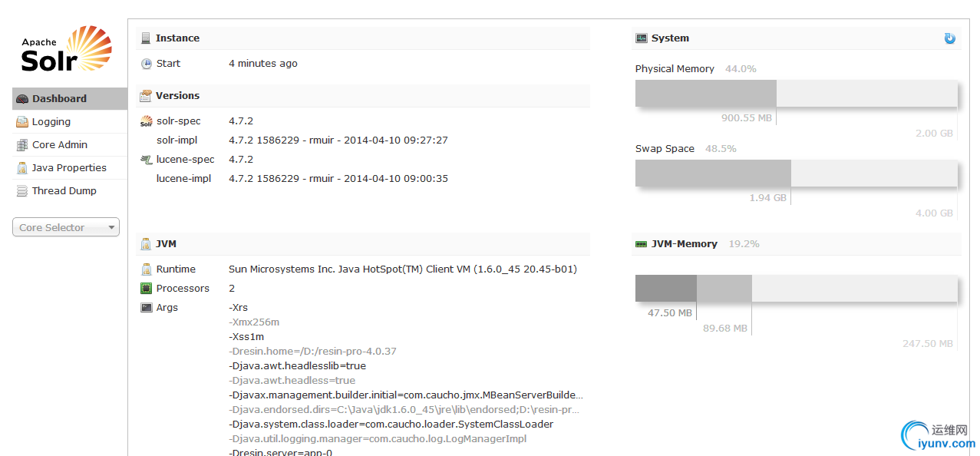The image size is (980, 456).
Task: Click the Apache Solr logo
Action: click(67, 49)
